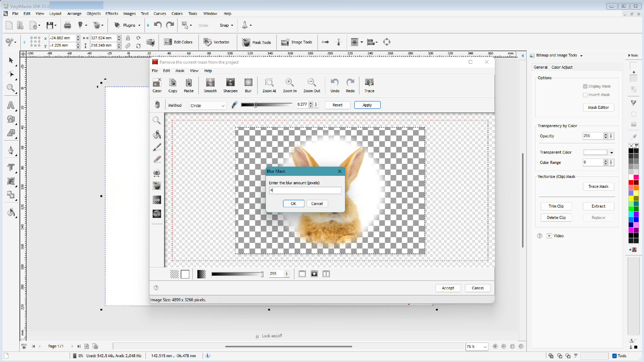Viewport: 644px width, 362px height.
Task: Close the Blur Mask dialog
Action: (339, 171)
